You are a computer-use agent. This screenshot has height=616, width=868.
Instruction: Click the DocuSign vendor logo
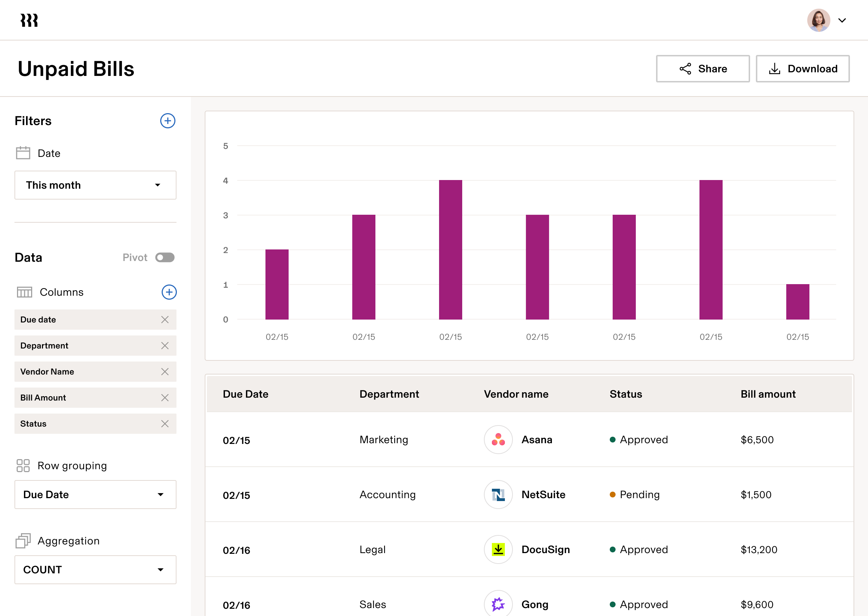(x=498, y=549)
